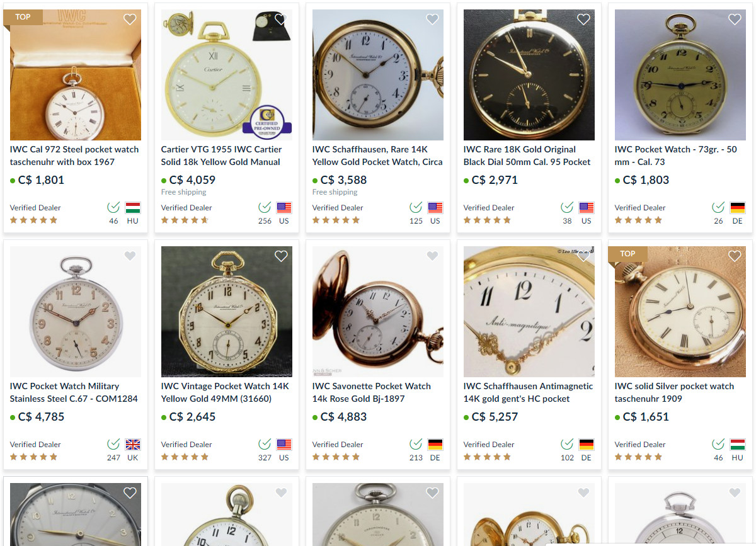The width and height of the screenshot is (756, 546).
Task: Open the black dial IWC pocket watch image
Action: (x=529, y=75)
